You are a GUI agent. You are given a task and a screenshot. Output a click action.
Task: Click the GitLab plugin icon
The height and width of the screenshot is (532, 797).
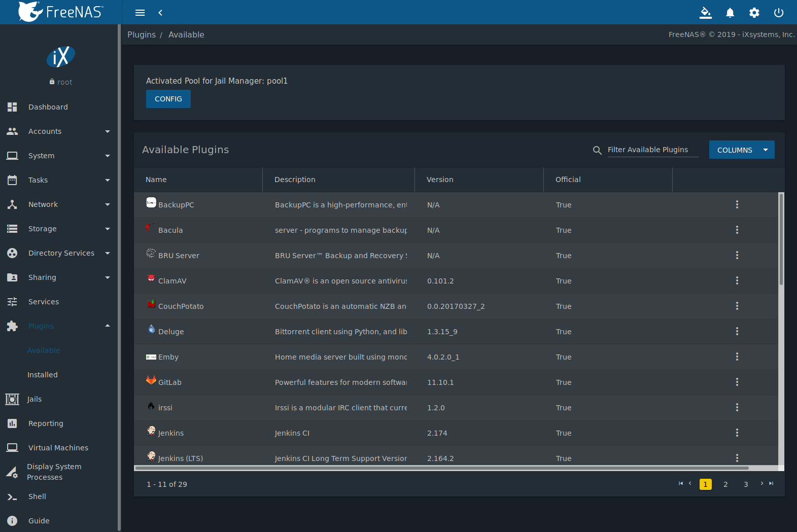[151, 380]
